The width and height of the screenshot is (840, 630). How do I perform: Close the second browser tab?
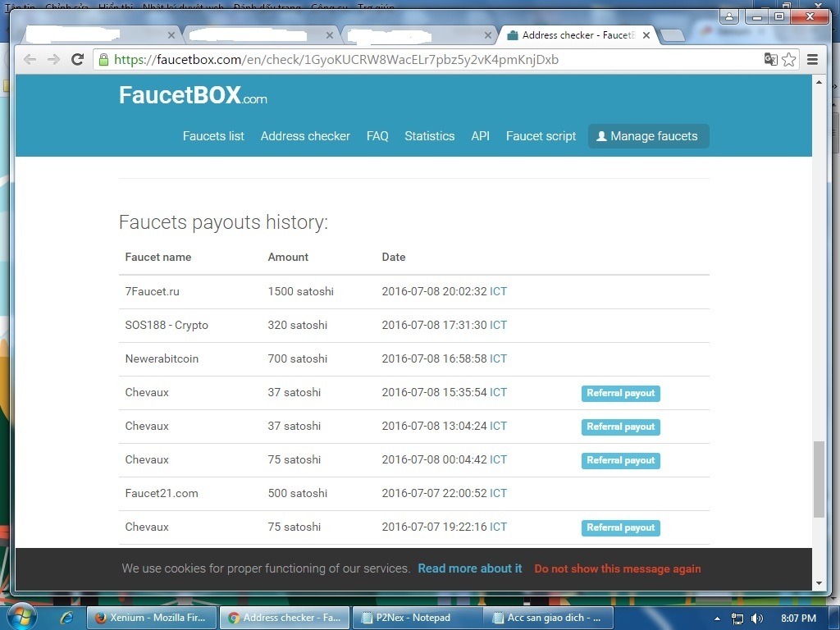330,35
